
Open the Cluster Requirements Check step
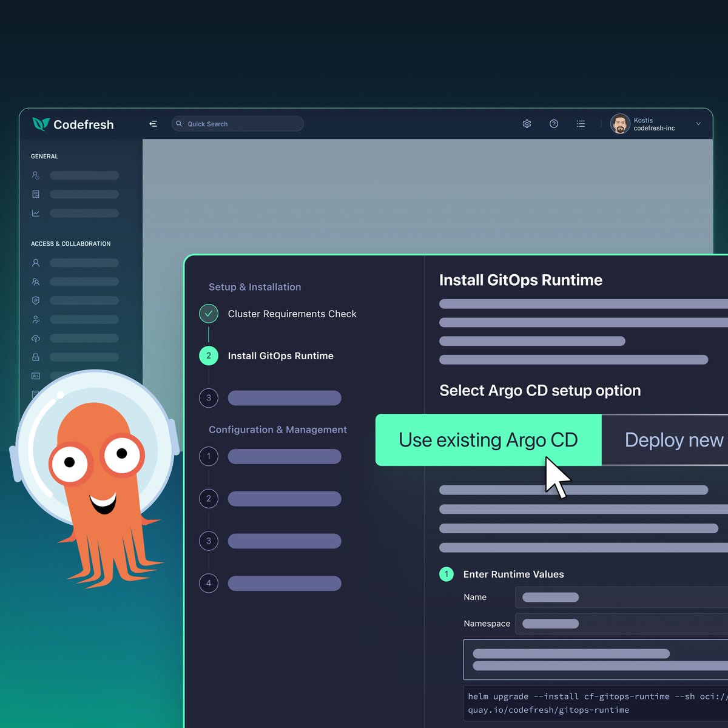[x=292, y=314]
